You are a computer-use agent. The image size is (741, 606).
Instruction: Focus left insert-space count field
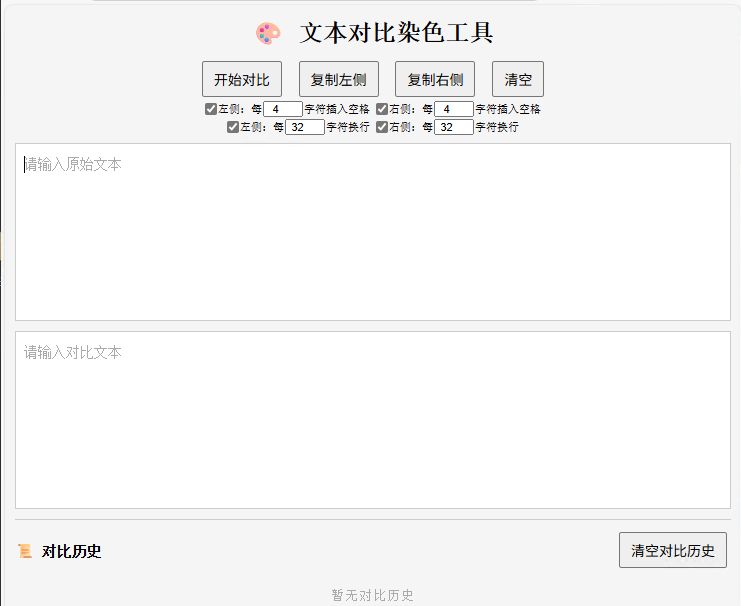(283, 109)
